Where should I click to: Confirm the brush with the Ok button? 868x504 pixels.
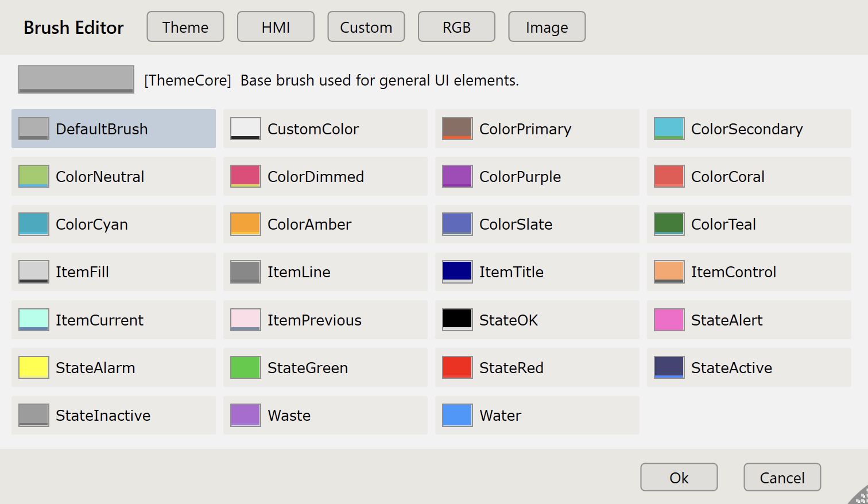(x=679, y=477)
